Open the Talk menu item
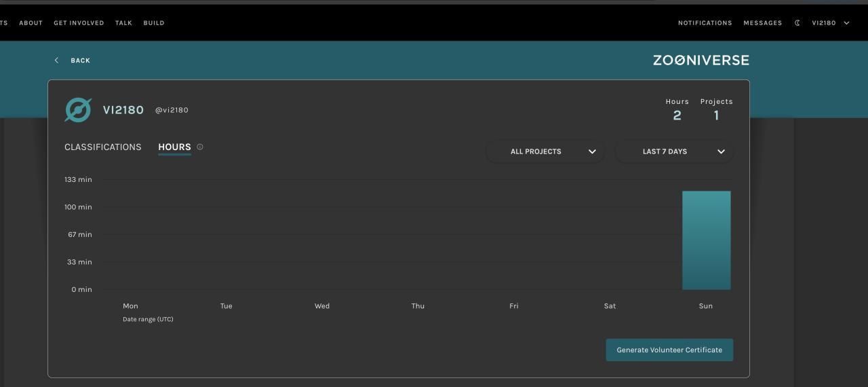 pyautogui.click(x=123, y=23)
